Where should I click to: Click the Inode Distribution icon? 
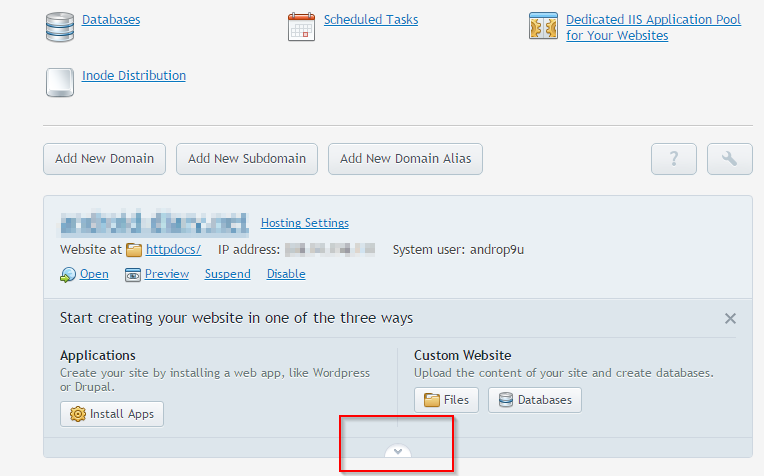tap(60, 82)
